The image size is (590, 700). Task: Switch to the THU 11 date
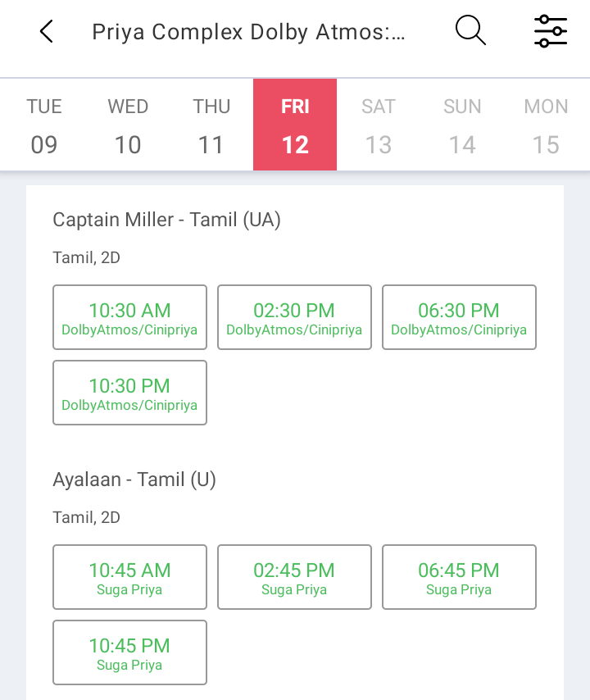pos(211,125)
